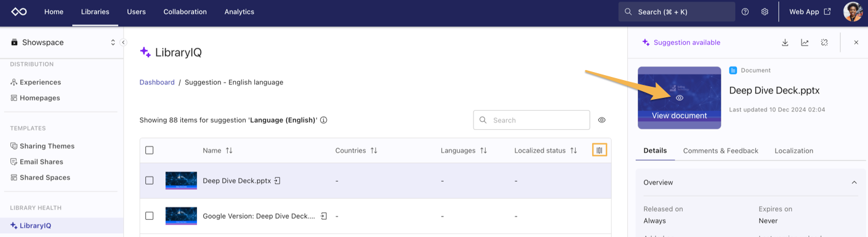Tick the select-all checkbox in table header

149,150
